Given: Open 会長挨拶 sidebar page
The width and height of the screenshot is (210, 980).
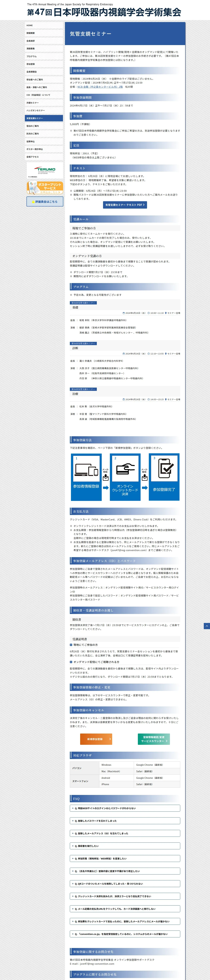Looking at the screenshot, I should 44,41.
